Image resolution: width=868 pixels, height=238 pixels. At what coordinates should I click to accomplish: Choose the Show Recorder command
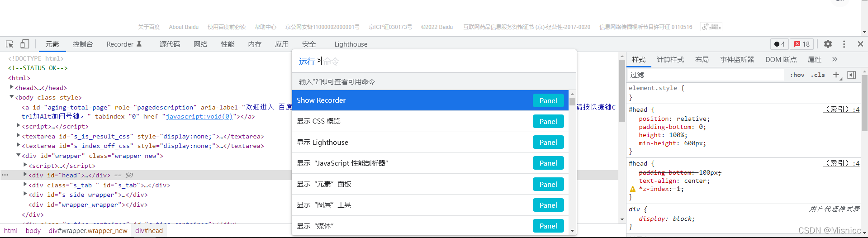[x=430, y=100]
